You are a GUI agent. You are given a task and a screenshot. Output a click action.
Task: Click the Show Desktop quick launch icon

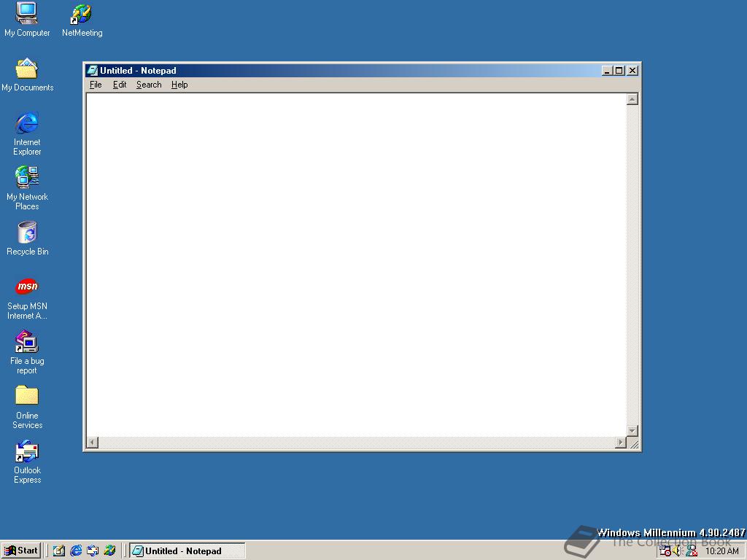[58, 551]
